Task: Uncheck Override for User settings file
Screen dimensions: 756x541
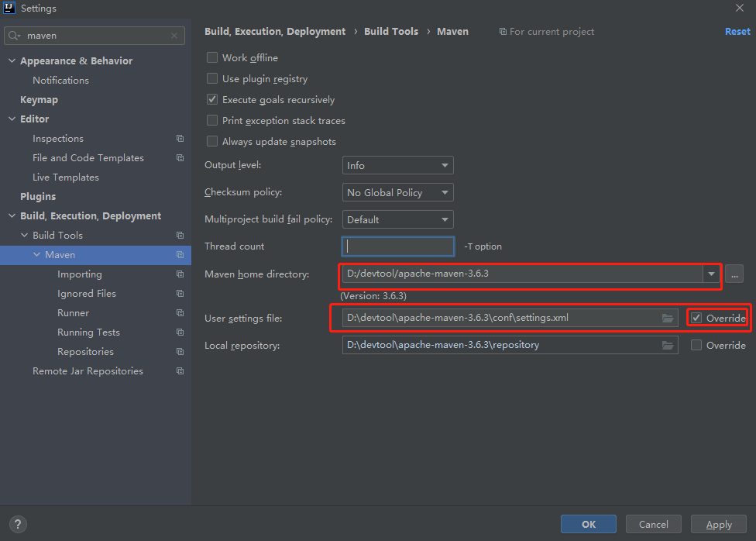Action: [x=696, y=318]
